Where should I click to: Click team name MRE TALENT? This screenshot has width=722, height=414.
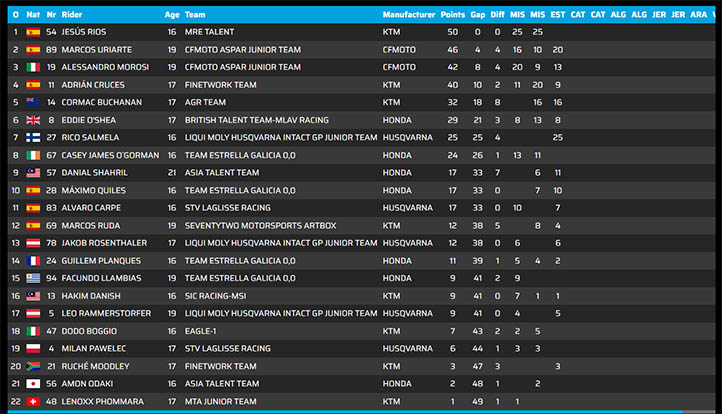(210, 32)
